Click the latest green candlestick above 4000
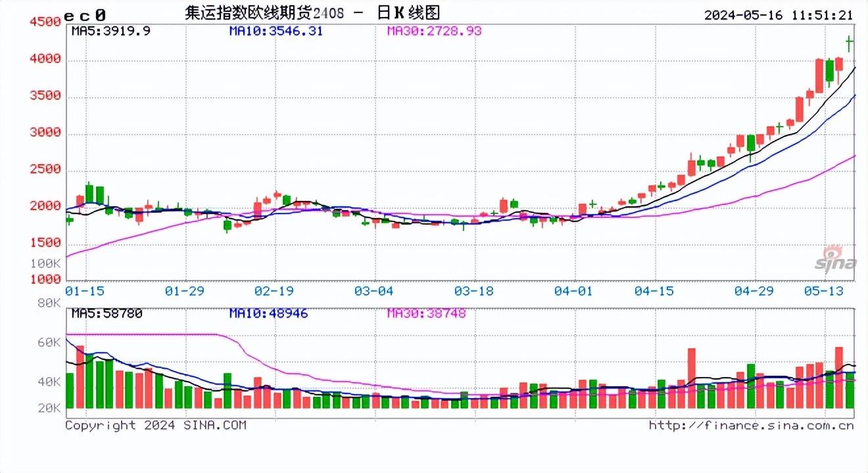Image resolution: width=868 pixels, height=473 pixels. [849, 43]
